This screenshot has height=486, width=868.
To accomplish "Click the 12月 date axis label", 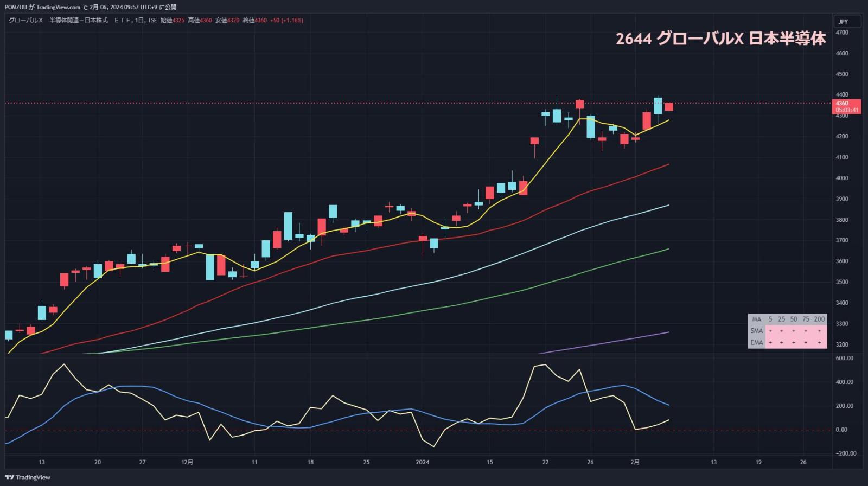I will (x=187, y=462).
